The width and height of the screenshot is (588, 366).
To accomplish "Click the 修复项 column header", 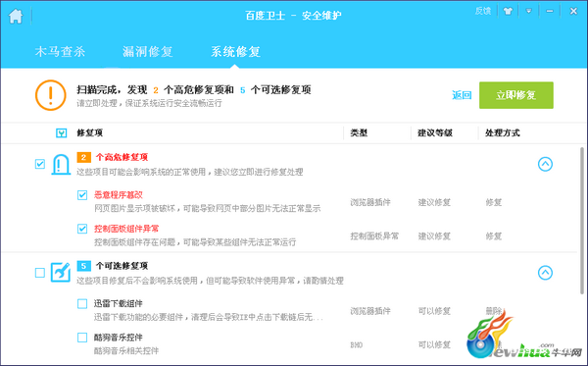I will [x=89, y=132].
